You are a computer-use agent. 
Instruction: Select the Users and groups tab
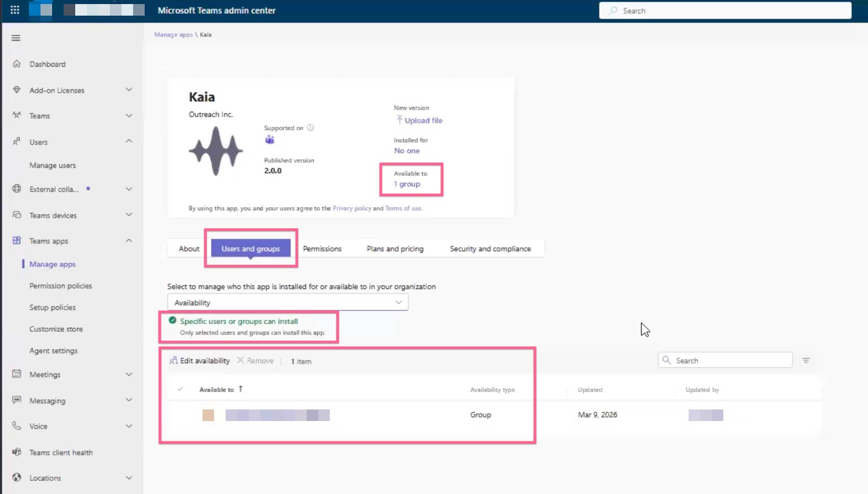(251, 248)
